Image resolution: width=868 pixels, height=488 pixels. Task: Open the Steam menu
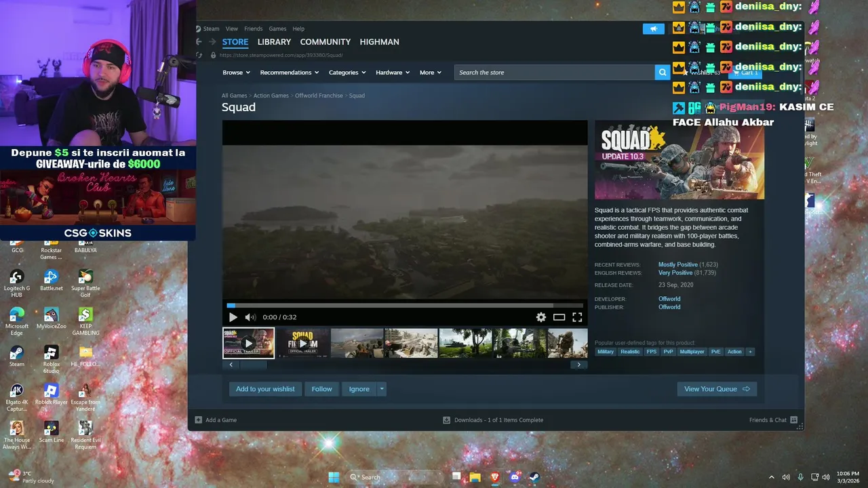211,28
